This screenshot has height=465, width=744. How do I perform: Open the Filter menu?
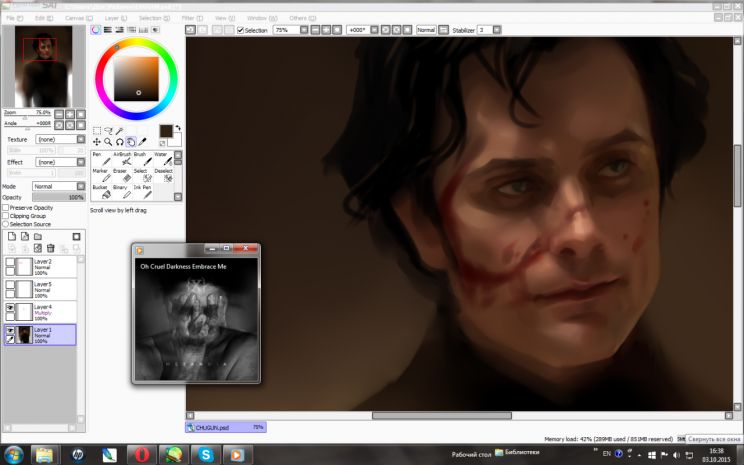click(x=192, y=18)
